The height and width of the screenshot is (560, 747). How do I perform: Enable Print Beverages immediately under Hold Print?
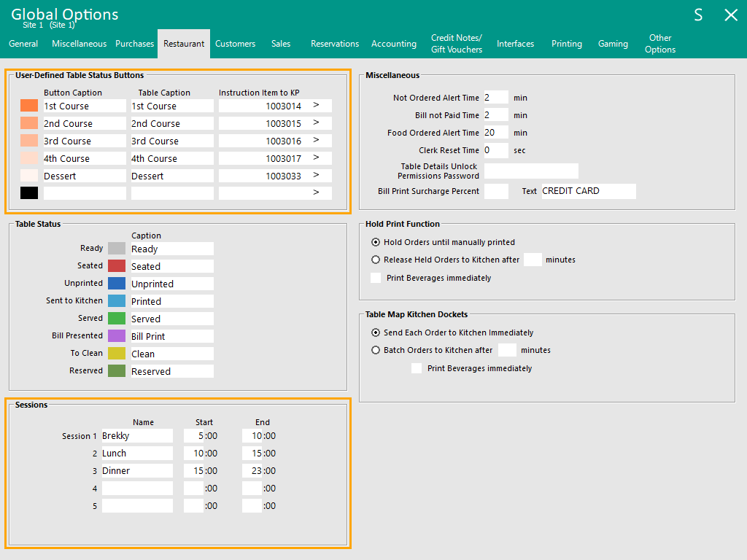pos(376,278)
